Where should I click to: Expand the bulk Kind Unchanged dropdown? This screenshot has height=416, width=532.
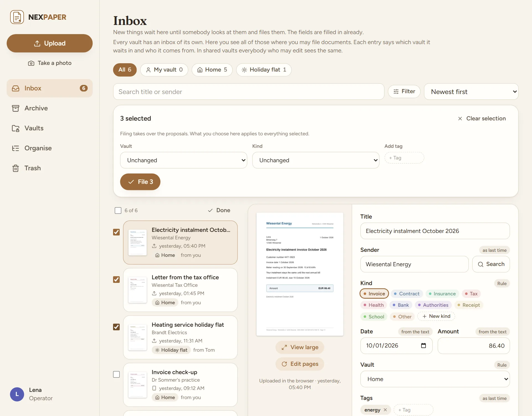click(316, 160)
